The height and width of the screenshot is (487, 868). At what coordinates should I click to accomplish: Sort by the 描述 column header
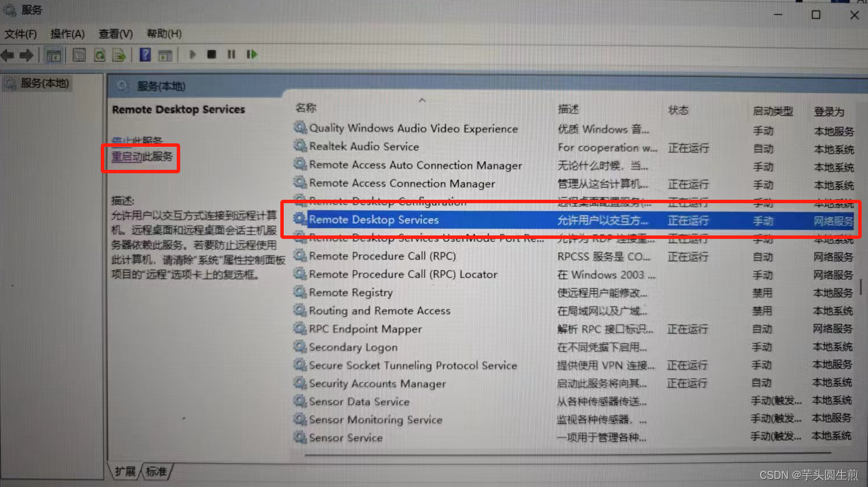point(568,109)
